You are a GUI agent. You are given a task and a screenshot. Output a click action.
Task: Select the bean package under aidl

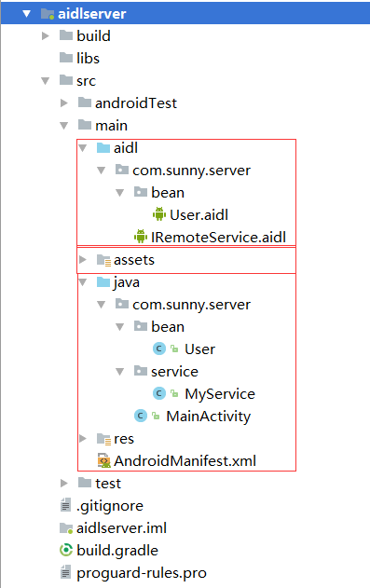(x=168, y=193)
